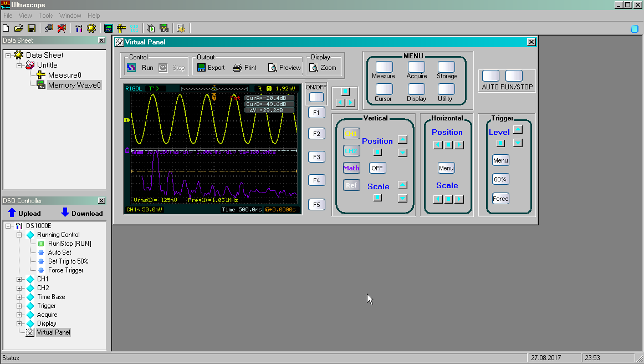Select Virtual Panel in DSO Controller tree
Viewport: 644px width, 364px height.
(53, 332)
